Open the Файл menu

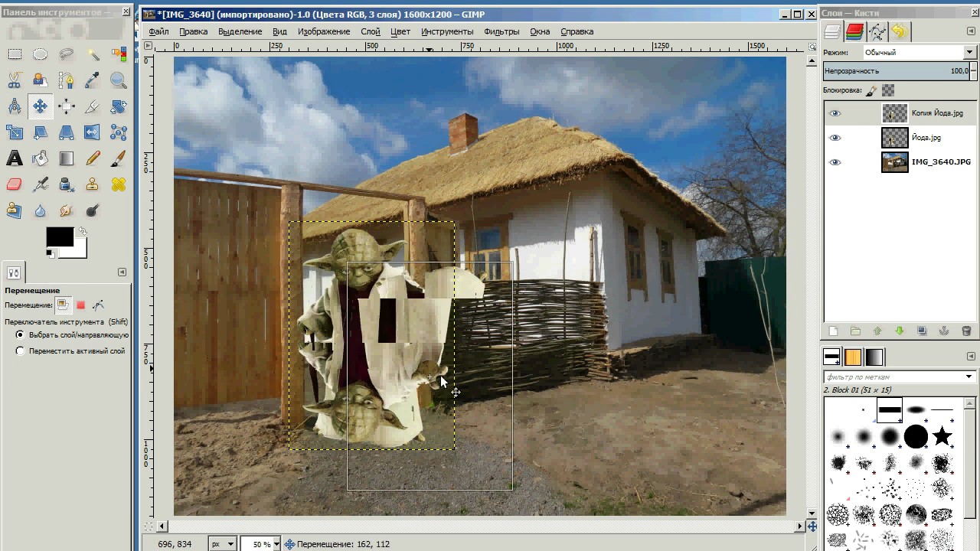[158, 31]
